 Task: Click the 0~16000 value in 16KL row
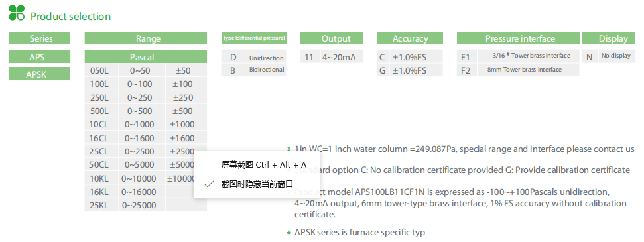(139, 192)
